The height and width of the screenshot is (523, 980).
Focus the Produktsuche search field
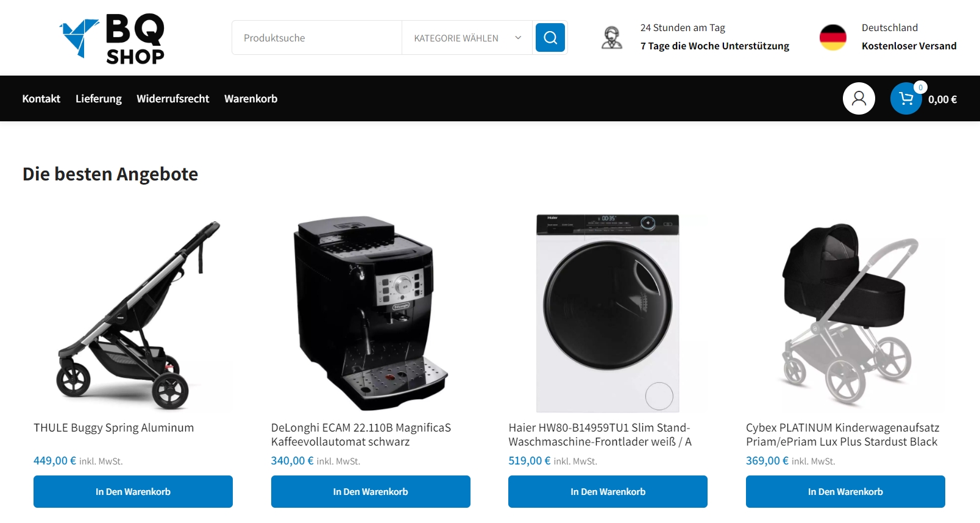[317, 38]
